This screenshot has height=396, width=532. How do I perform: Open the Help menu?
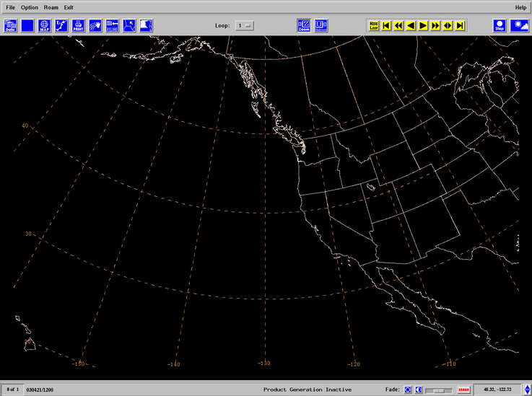coord(520,7)
